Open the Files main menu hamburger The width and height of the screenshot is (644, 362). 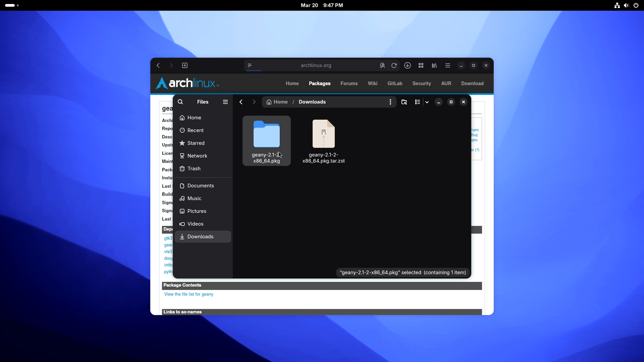pos(225,102)
